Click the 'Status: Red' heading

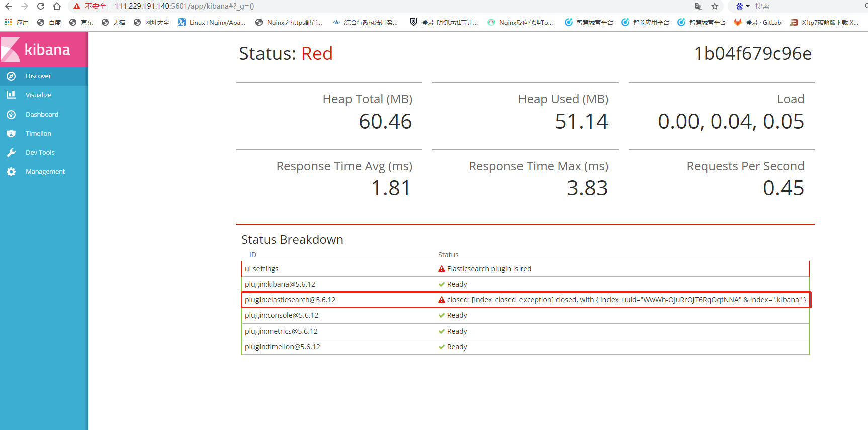pyautogui.click(x=286, y=53)
